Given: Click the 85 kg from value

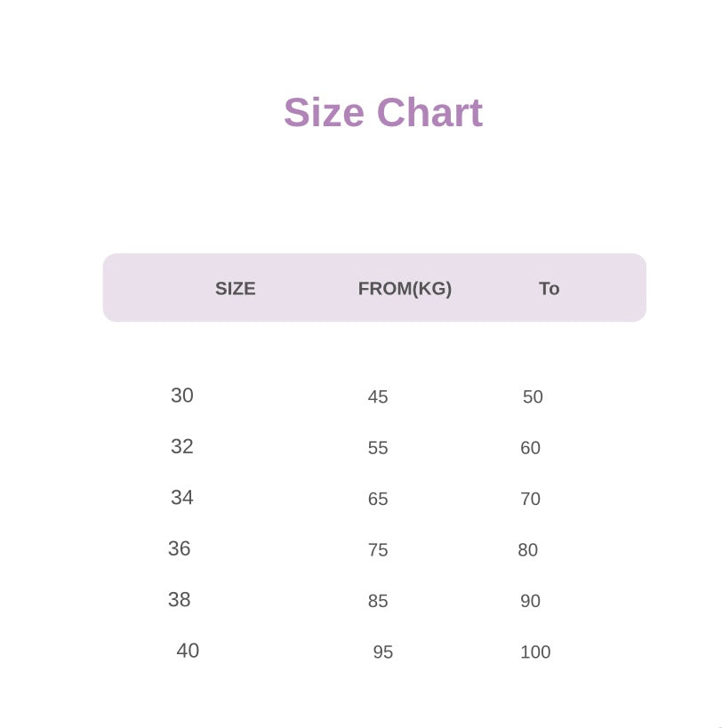Looking at the screenshot, I should [378, 602].
